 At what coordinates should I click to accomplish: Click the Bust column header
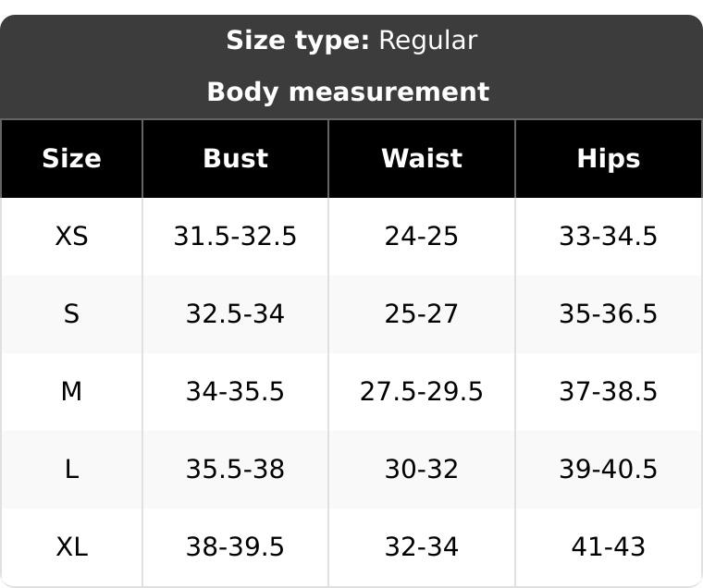(235, 159)
